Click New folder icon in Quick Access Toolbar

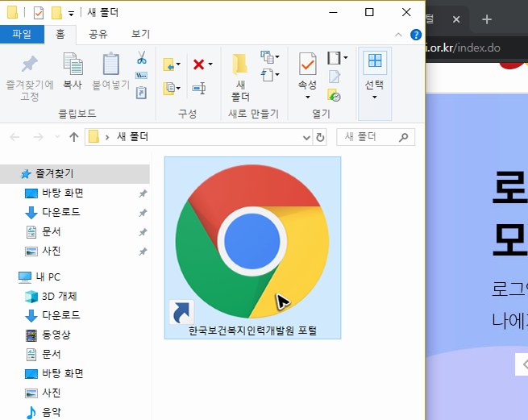(56, 13)
